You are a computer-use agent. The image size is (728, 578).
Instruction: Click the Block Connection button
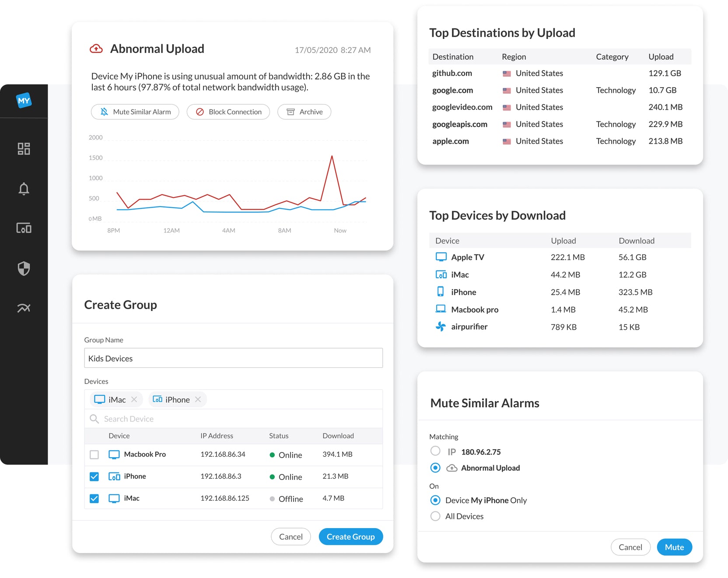click(228, 112)
